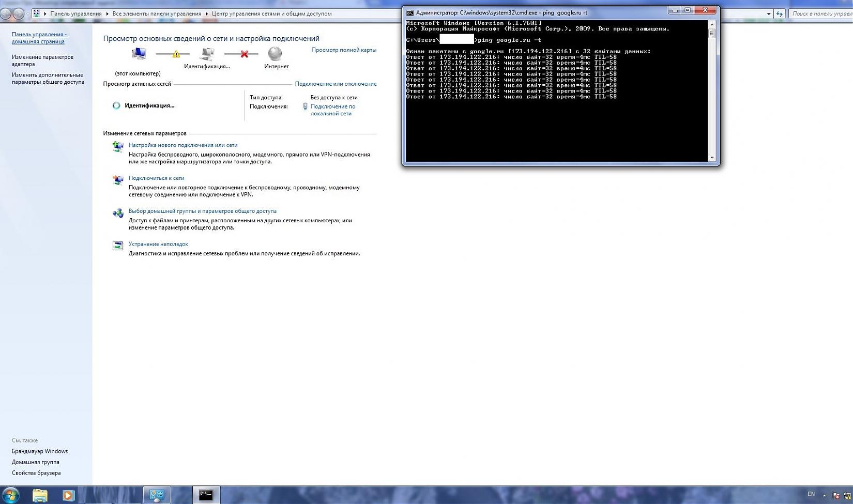Select 'Центр управления сетями и общим доступом' breadcrumb

click(x=272, y=14)
